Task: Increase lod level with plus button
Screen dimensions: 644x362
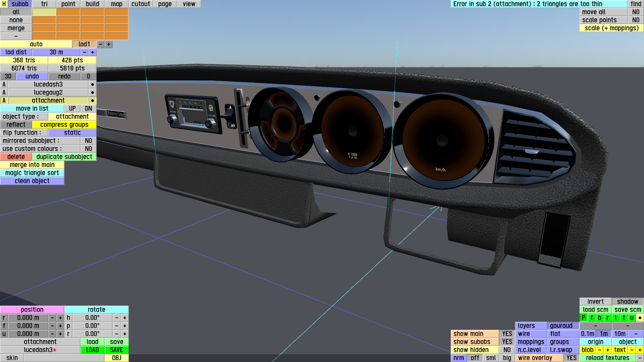Action: click(109, 44)
